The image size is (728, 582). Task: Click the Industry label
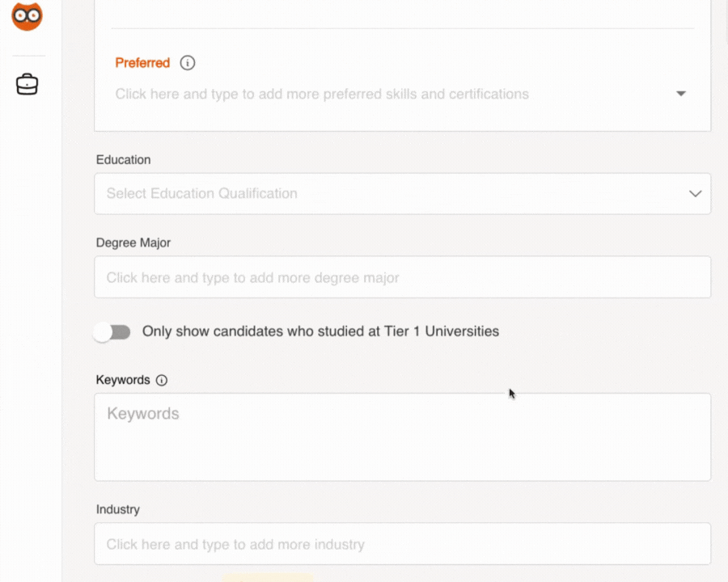[x=117, y=510]
